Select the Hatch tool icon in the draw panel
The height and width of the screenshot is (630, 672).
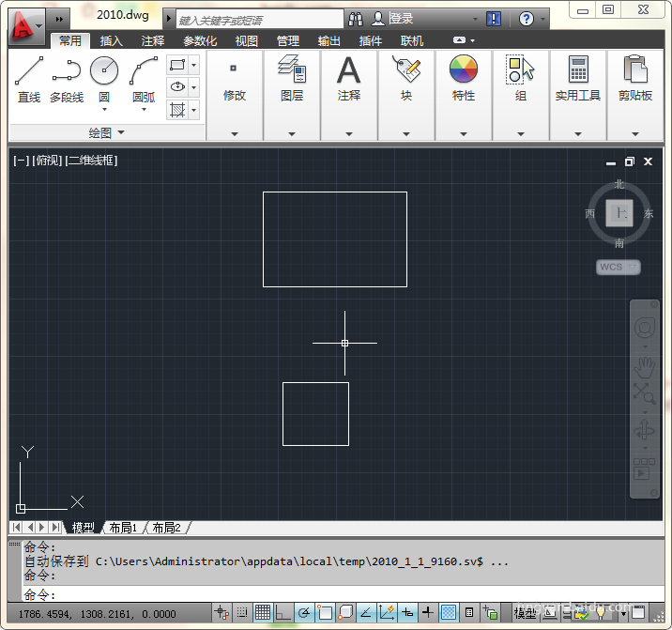177,110
